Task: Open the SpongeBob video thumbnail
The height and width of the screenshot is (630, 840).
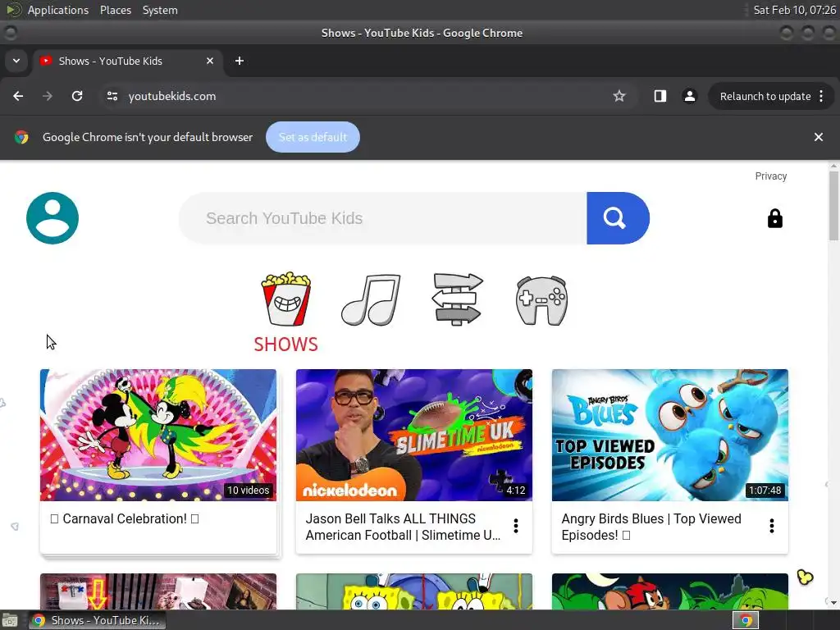Action: [414, 591]
